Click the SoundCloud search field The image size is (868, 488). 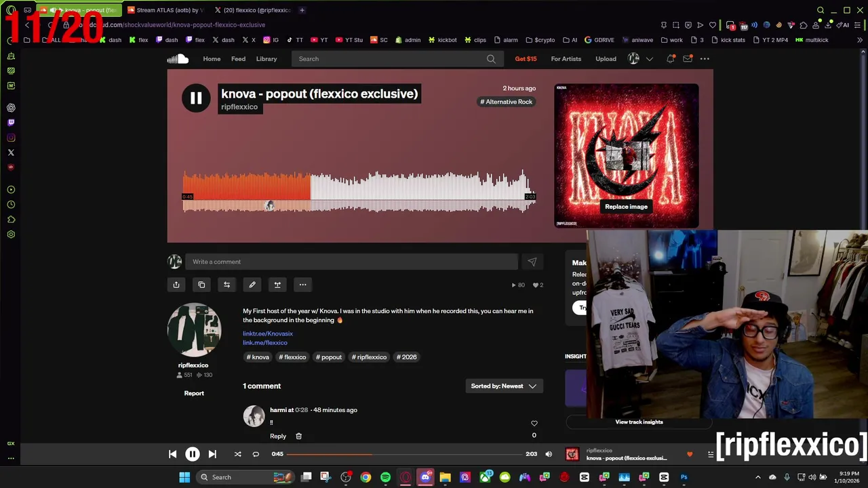click(x=397, y=59)
